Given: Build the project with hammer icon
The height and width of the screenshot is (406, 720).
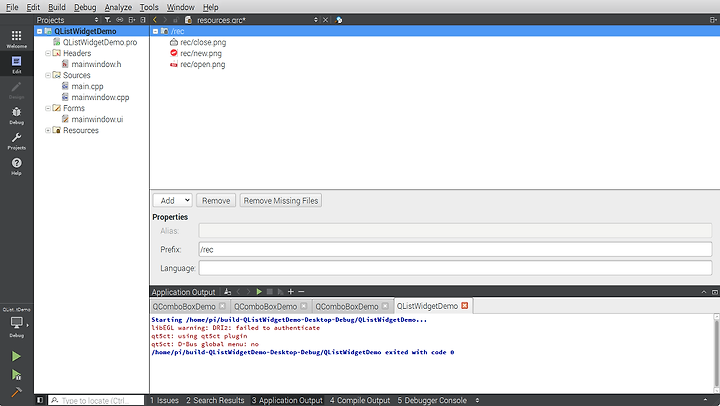Looking at the screenshot, I should coord(16,392).
